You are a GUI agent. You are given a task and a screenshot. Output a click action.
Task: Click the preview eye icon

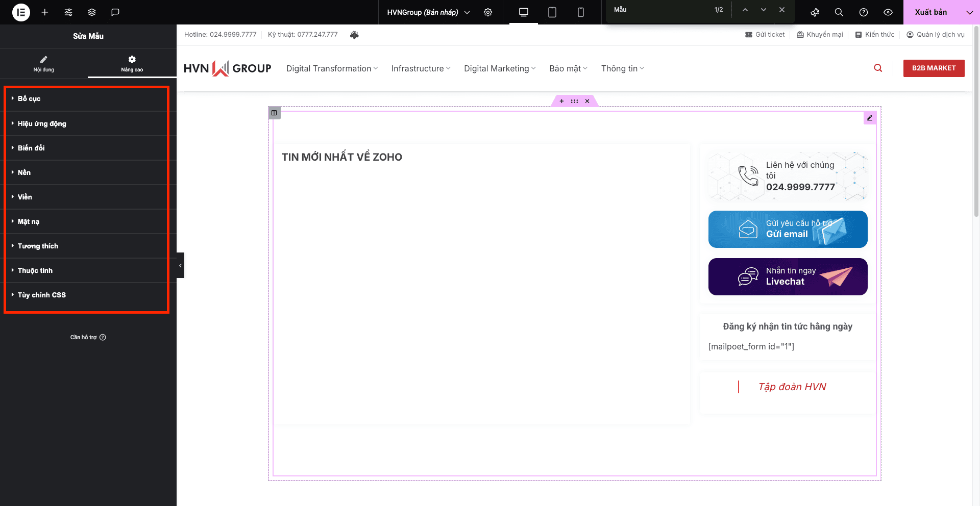point(888,12)
